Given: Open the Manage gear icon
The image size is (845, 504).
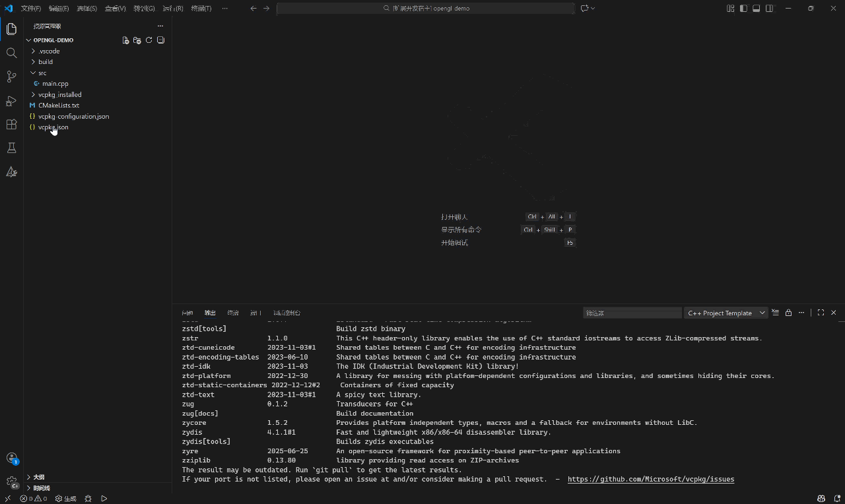Looking at the screenshot, I should tap(11, 482).
